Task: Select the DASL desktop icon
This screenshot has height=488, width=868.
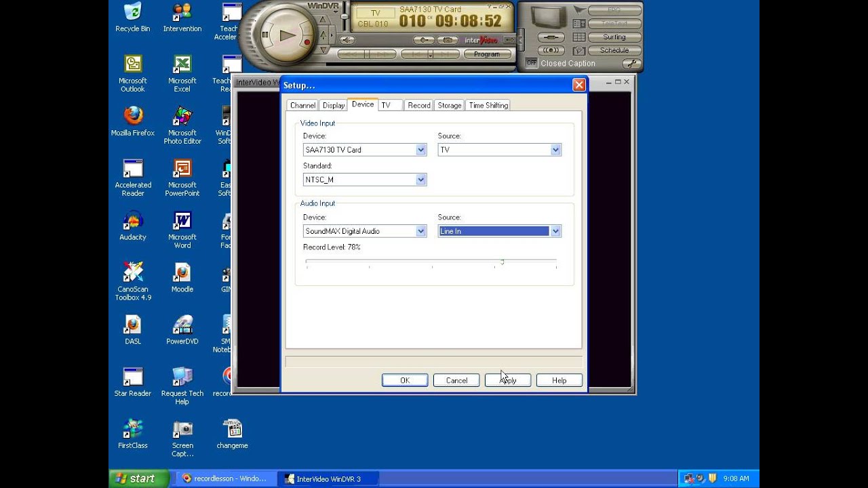Action: pyautogui.click(x=133, y=329)
